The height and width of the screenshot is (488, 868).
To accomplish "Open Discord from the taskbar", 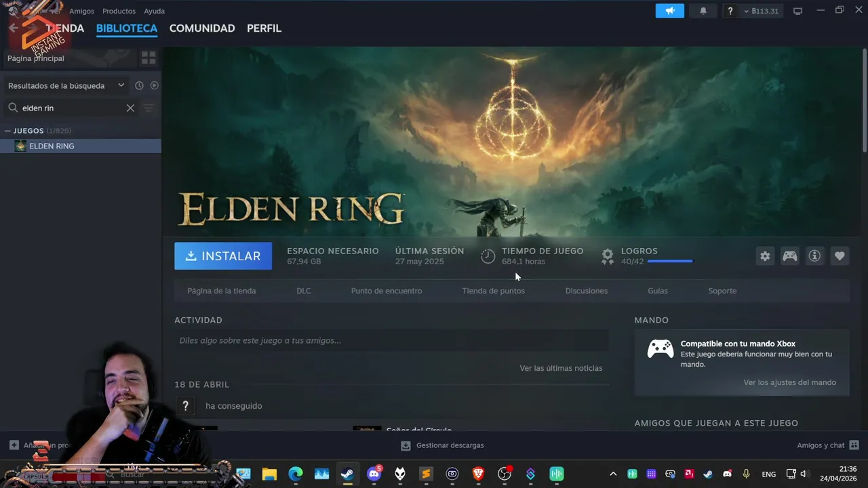I will point(374,474).
